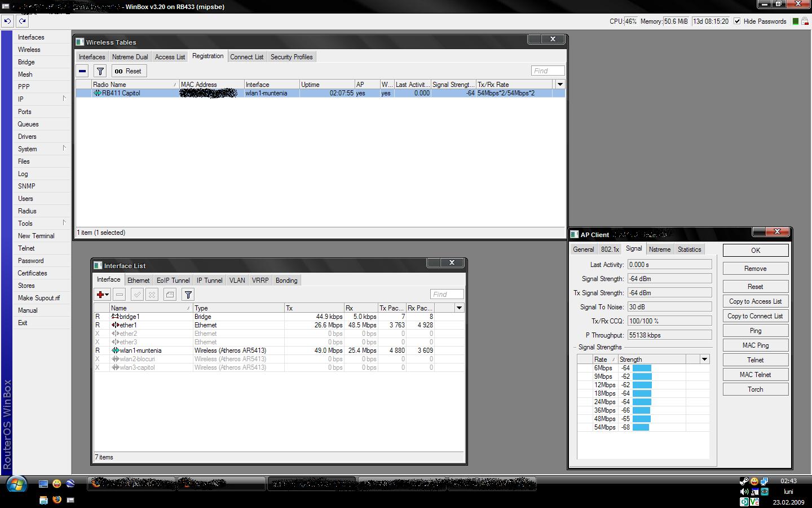Launch Firefox from the quick launch bar

[x=57, y=500]
